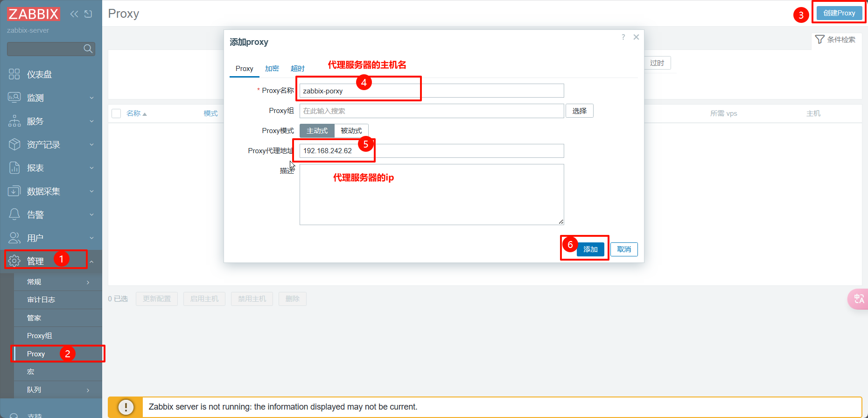Click the 主机 column header
The height and width of the screenshot is (418, 868).
coord(813,113)
